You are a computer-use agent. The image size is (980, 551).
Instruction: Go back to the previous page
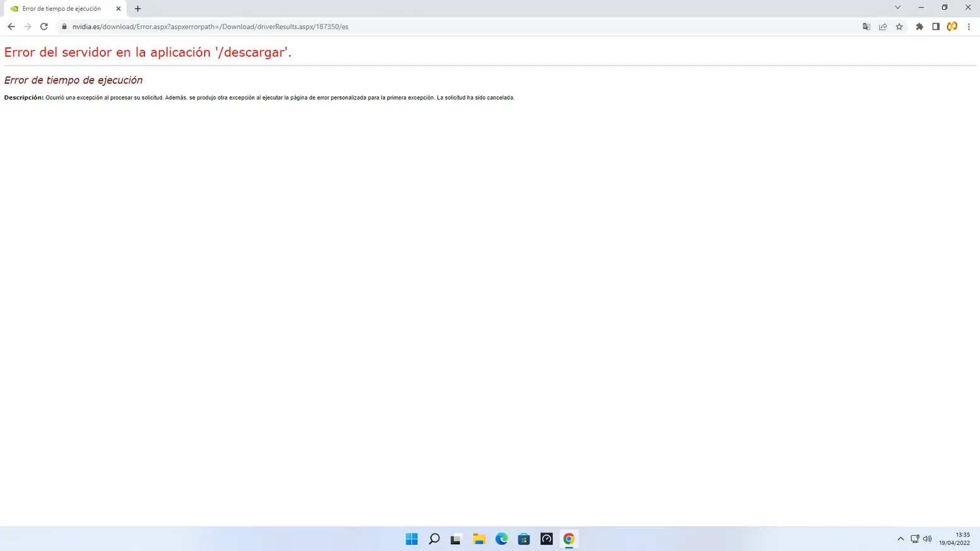point(11,26)
